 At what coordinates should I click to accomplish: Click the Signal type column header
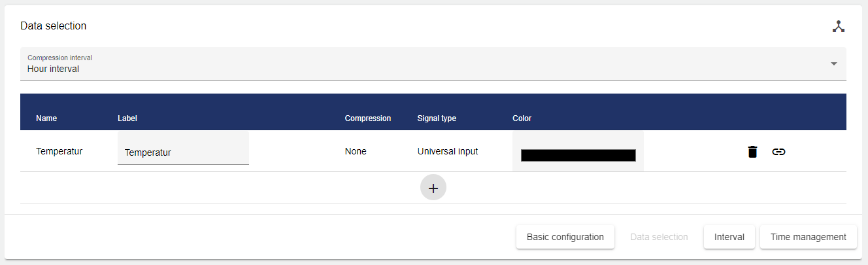click(x=437, y=118)
